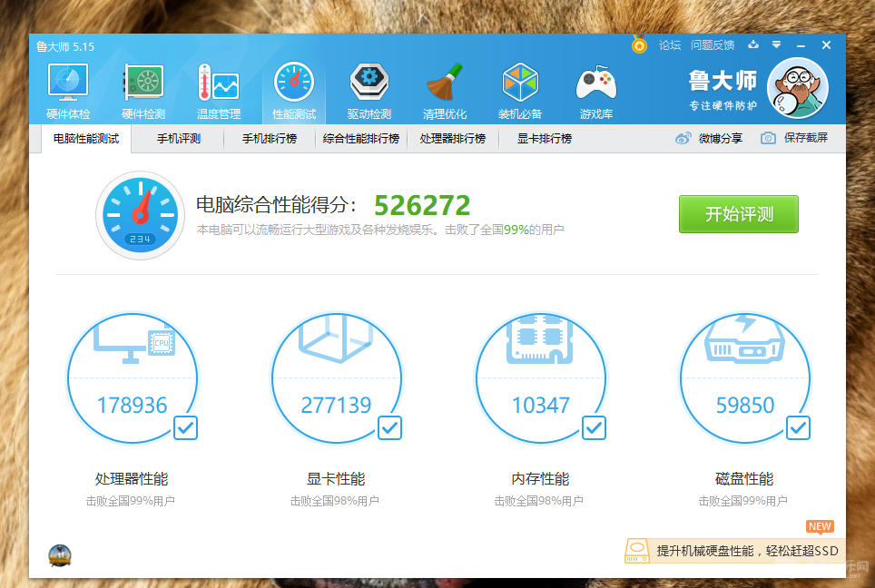Switch to 手机评测 tab
Screen dimensions: 875x588
[x=178, y=138]
